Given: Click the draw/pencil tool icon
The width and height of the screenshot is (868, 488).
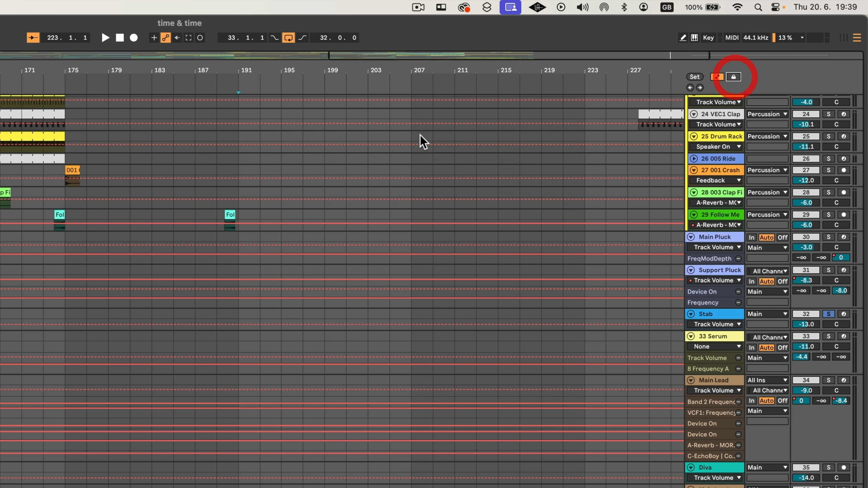Looking at the screenshot, I should click(x=683, y=38).
